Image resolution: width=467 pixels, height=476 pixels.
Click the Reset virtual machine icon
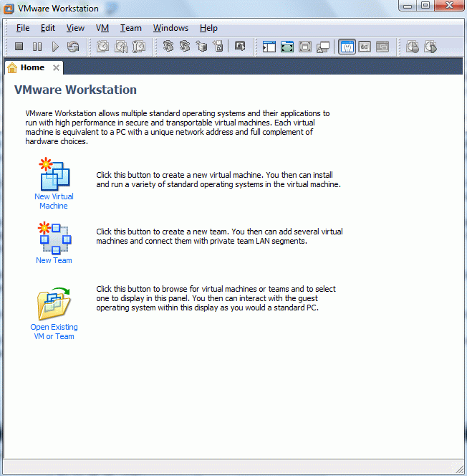73,47
